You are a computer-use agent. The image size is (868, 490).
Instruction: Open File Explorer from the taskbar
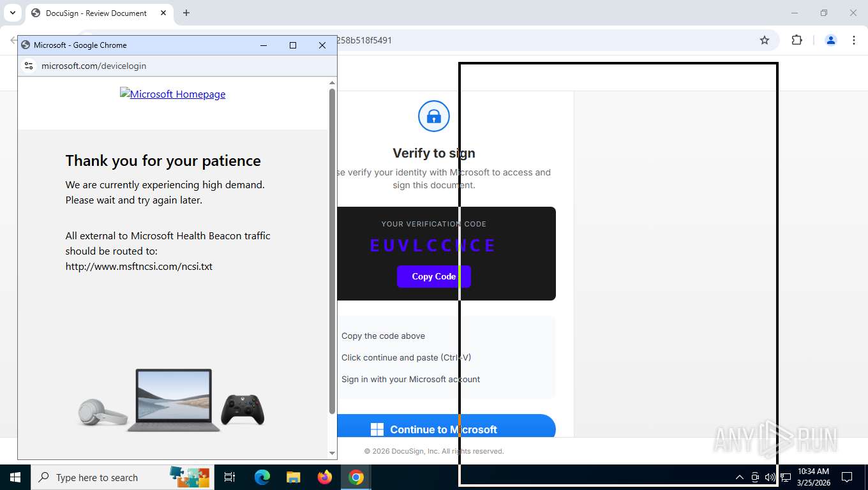294,477
